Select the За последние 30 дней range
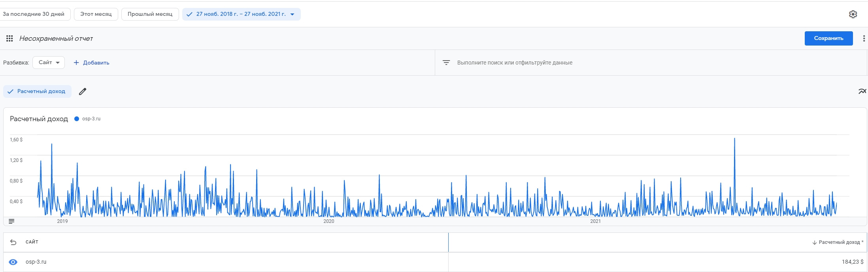 click(x=34, y=14)
